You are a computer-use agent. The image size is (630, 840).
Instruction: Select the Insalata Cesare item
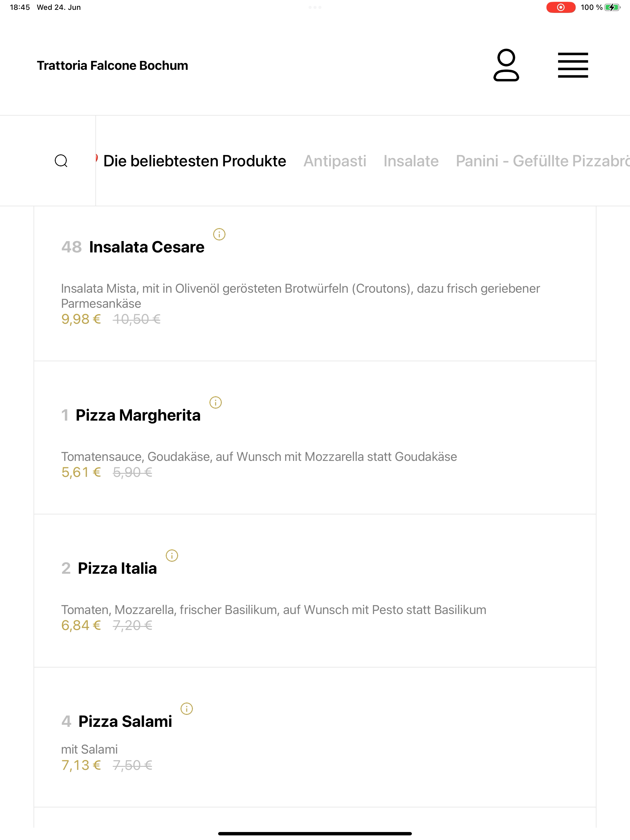coord(315,284)
